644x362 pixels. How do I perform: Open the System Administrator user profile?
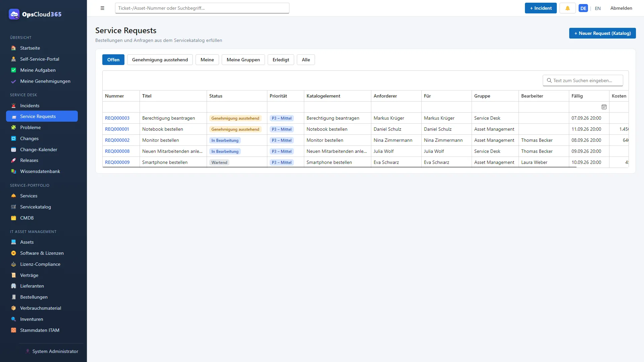[x=52, y=351]
